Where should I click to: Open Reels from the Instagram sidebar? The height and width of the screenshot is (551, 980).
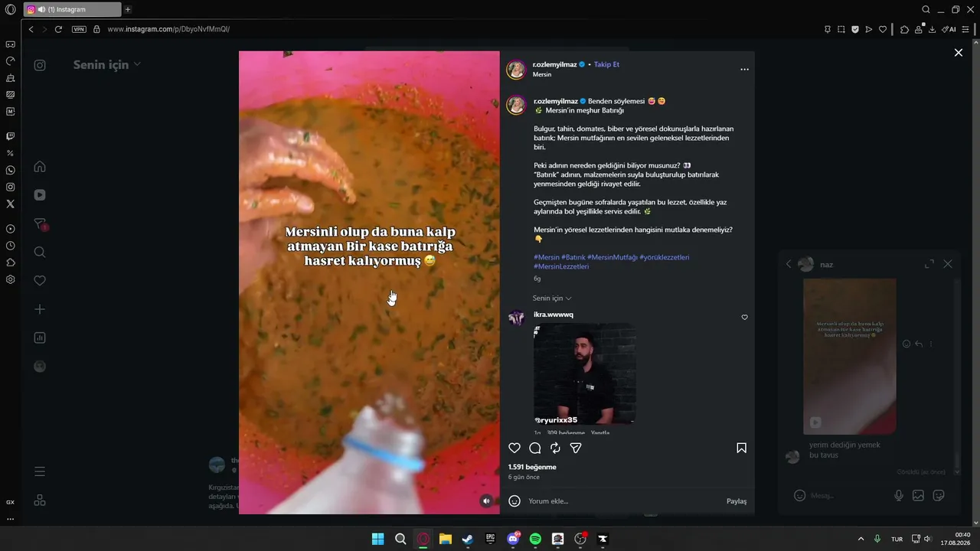(x=40, y=195)
